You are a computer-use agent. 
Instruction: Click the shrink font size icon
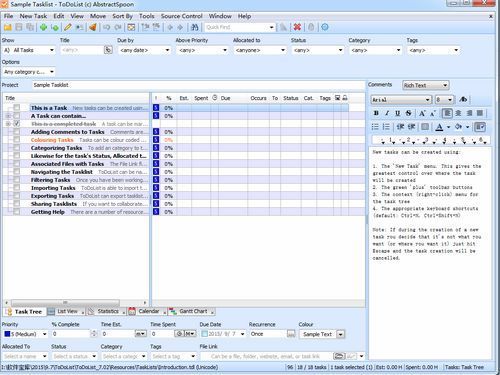(433, 113)
